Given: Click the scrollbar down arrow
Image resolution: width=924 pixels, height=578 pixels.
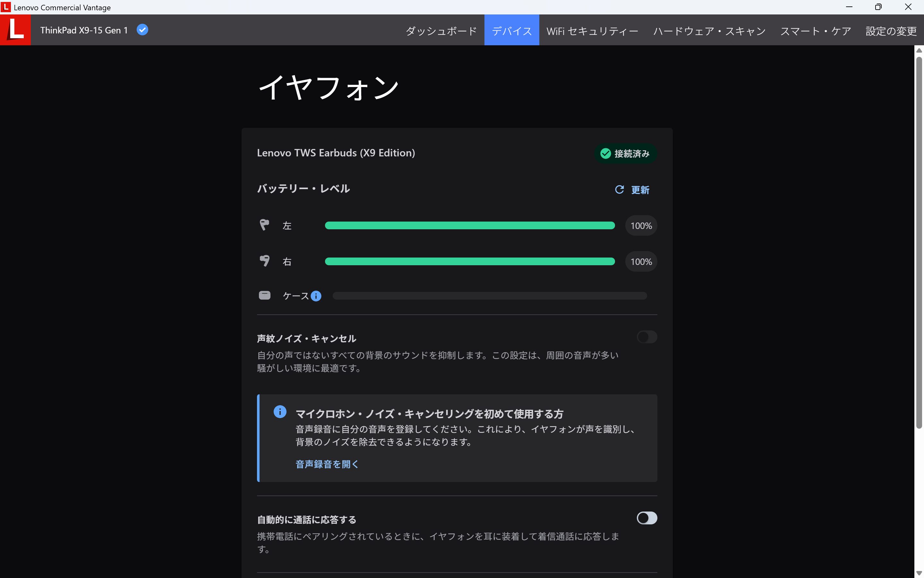Looking at the screenshot, I should tap(919, 573).
